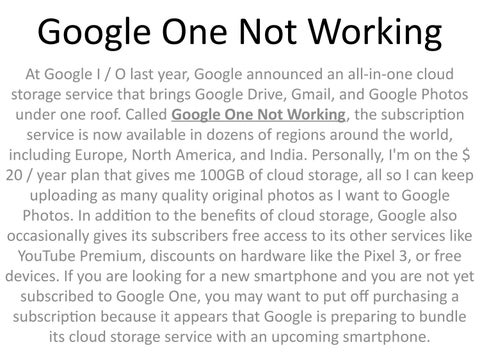Click the words 'Google Photos' in the second line

pos(419,94)
